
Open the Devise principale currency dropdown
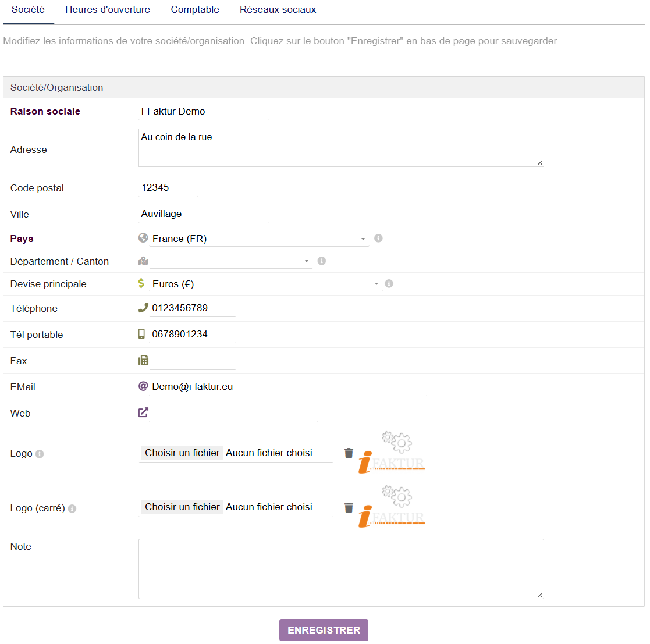[x=265, y=284]
